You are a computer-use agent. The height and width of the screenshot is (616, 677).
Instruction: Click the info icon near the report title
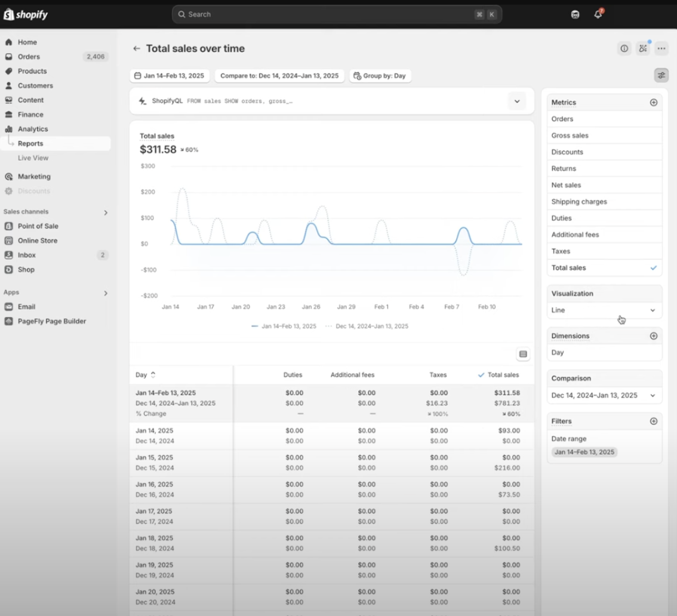[624, 48]
